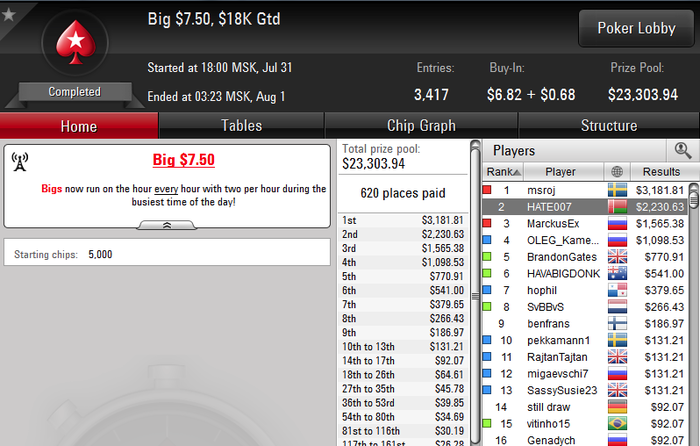Sort players by Rank column
This screenshot has height=446, width=700.
point(503,172)
